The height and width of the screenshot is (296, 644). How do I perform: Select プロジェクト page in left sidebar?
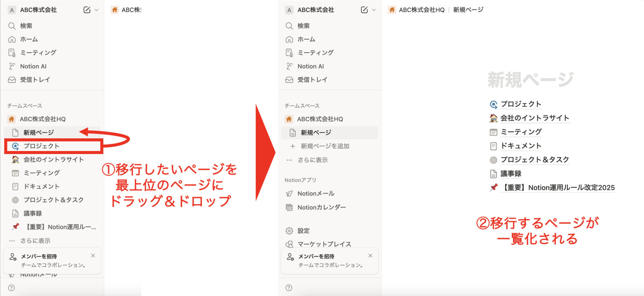(x=53, y=146)
